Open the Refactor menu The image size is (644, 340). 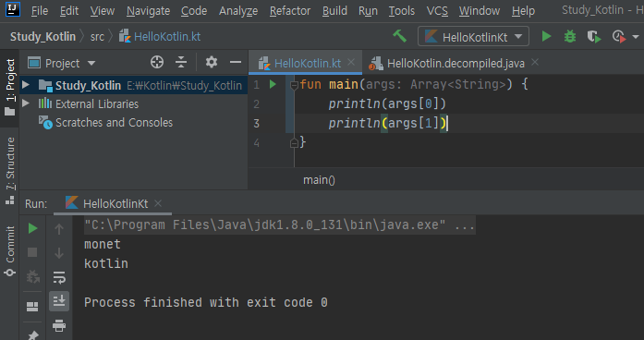click(290, 11)
